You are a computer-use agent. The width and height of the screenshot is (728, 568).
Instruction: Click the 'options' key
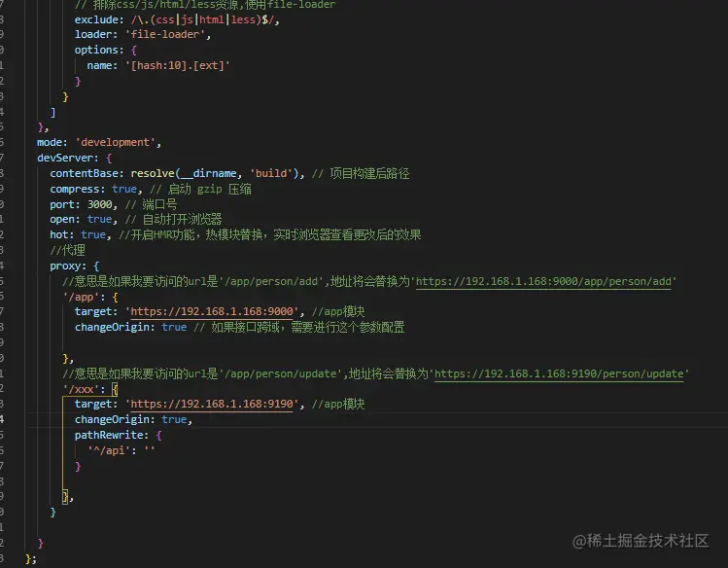96,50
